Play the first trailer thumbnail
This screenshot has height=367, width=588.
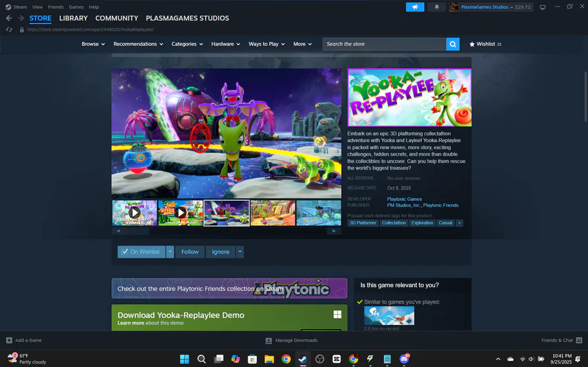135,213
